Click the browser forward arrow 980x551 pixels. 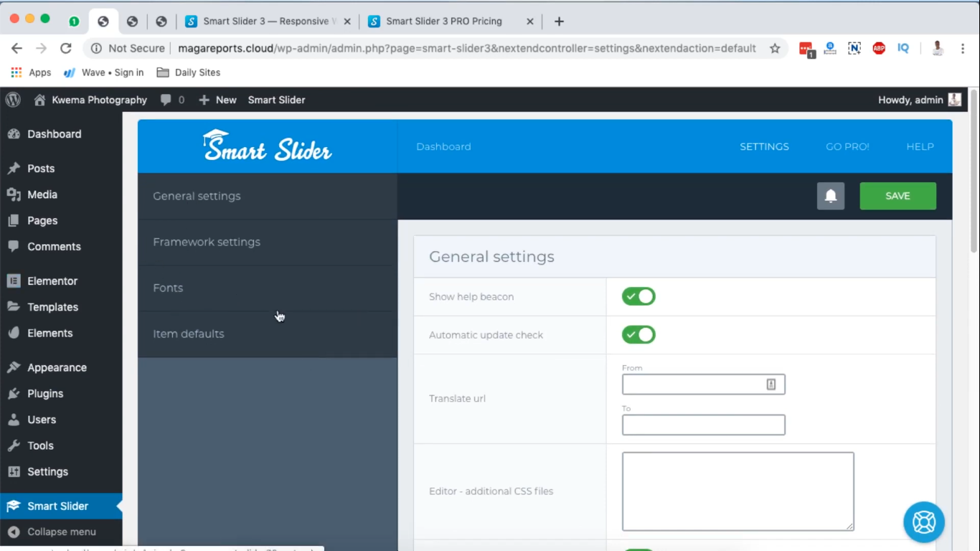(x=42, y=48)
